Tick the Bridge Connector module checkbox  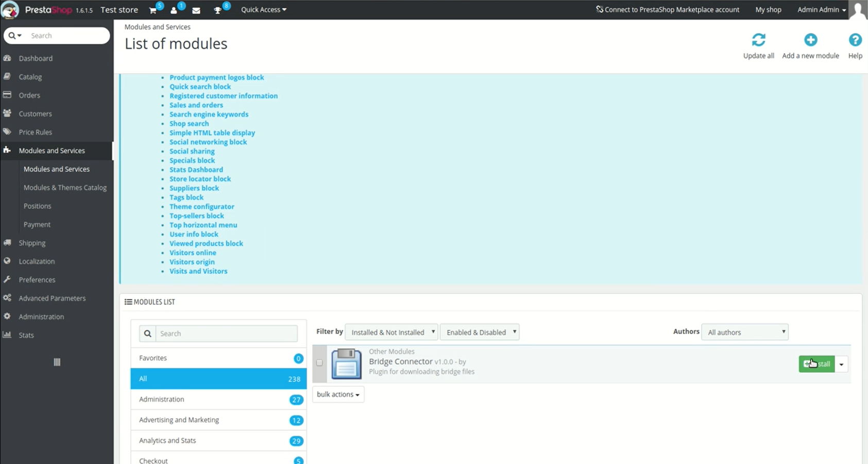tap(319, 363)
